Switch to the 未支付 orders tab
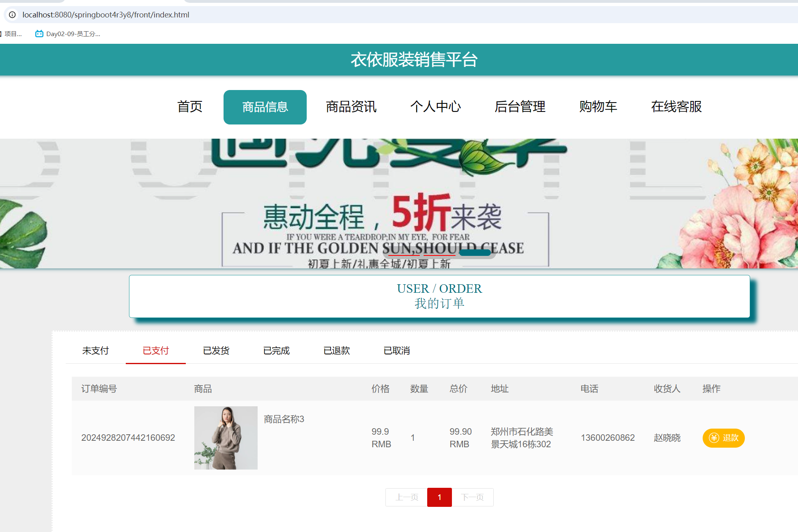Image resolution: width=798 pixels, height=532 pixels. [95, 350]
